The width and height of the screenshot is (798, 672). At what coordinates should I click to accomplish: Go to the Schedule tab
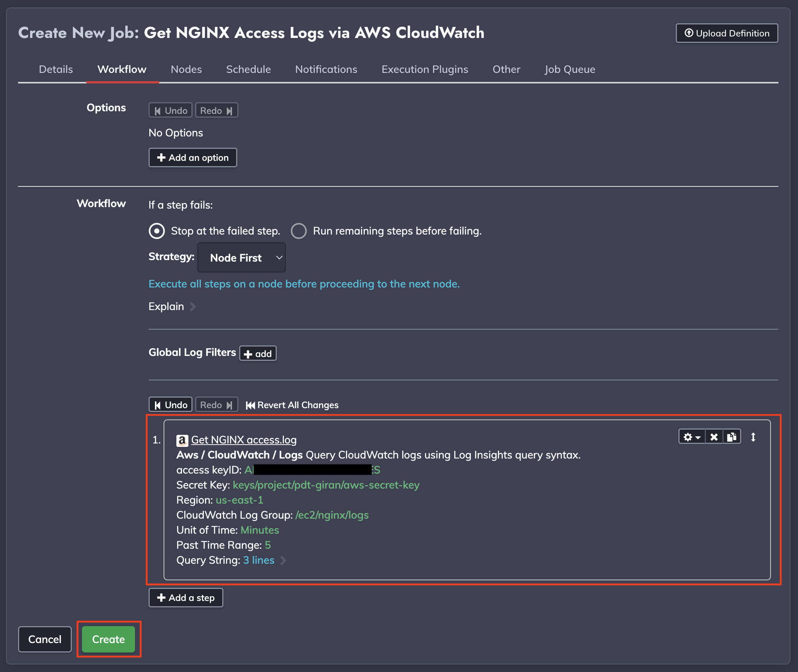point(249,69)
